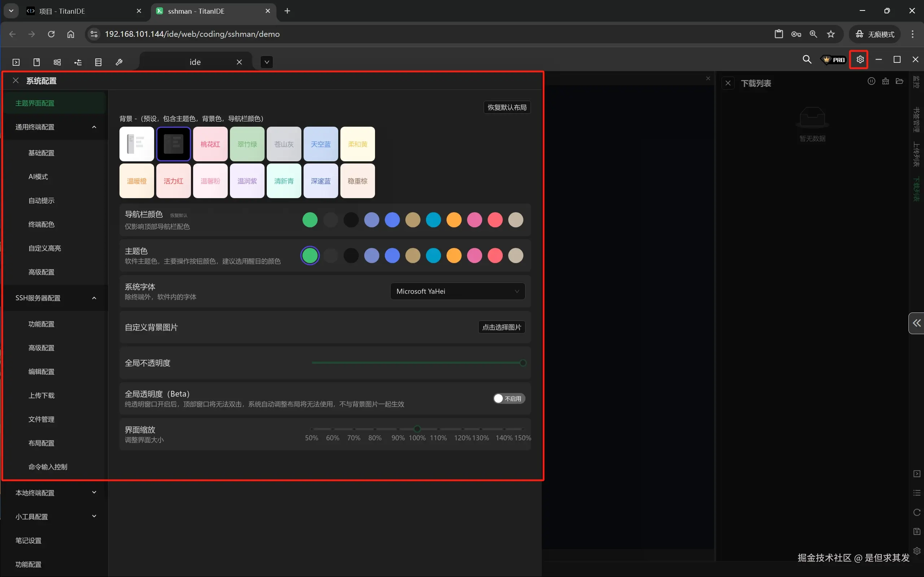The image size is (924, 577).
Task: Pause downloads with the pause icon
Action: (871, 81)
